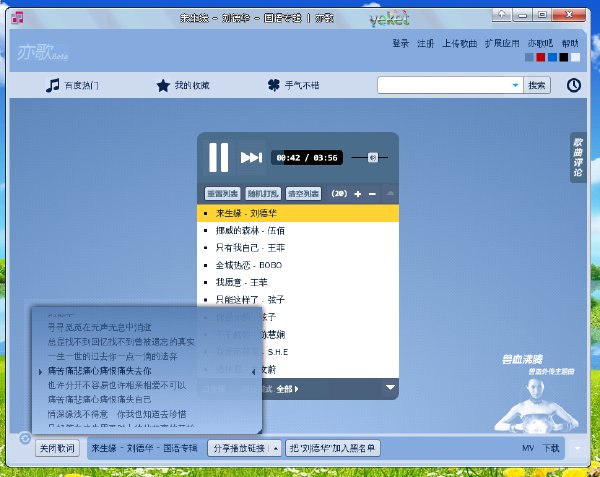
Task: Open the 手气不错 clover tab
Action: pos(293,85)
